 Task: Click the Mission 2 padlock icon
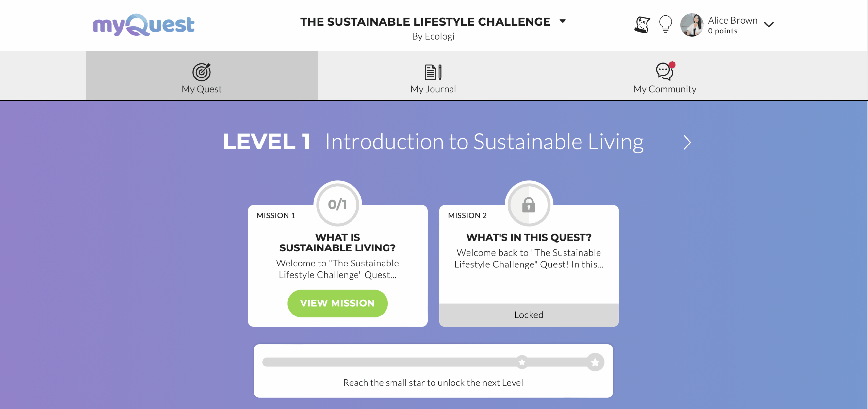click(x=529, y=204)
